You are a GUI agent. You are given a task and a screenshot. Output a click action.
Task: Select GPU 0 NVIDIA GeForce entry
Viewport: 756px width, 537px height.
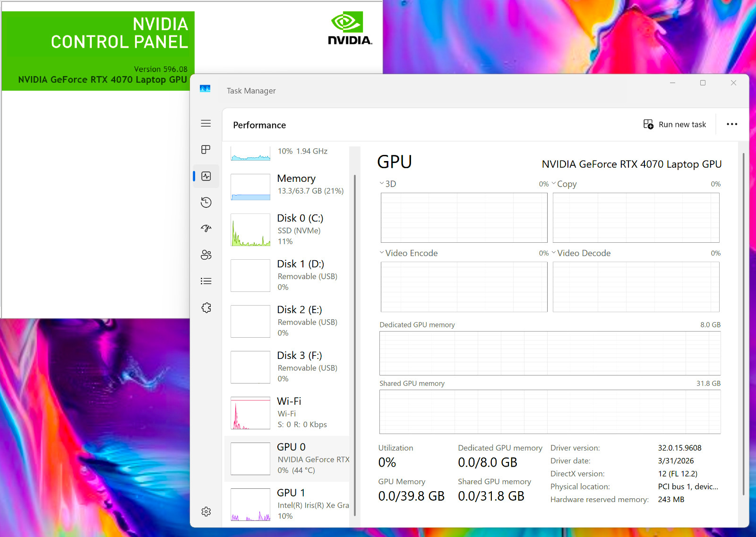[287, 459]
